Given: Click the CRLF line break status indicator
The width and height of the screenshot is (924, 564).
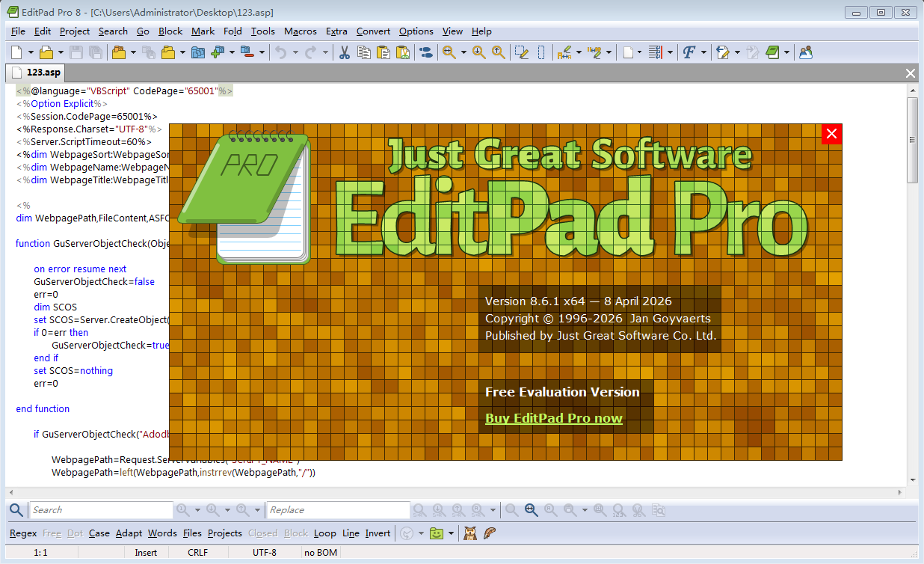Looking at the screenshot, I should coord(198,553).
